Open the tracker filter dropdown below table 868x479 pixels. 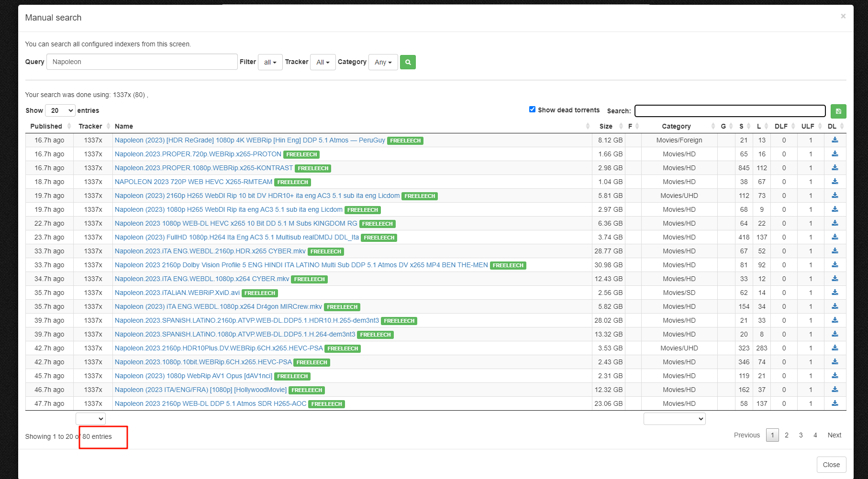[90, 419]
